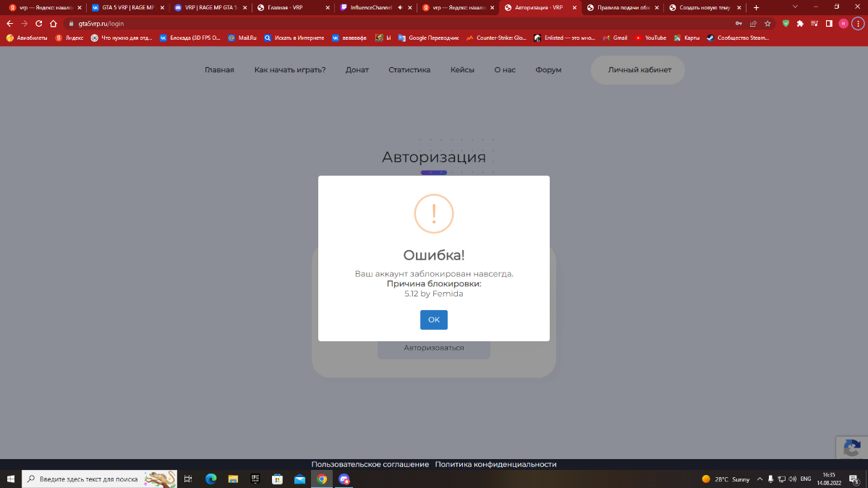Open the YouTube bookmark
Viewport: 868px width, 488px height.
(650, 38)
